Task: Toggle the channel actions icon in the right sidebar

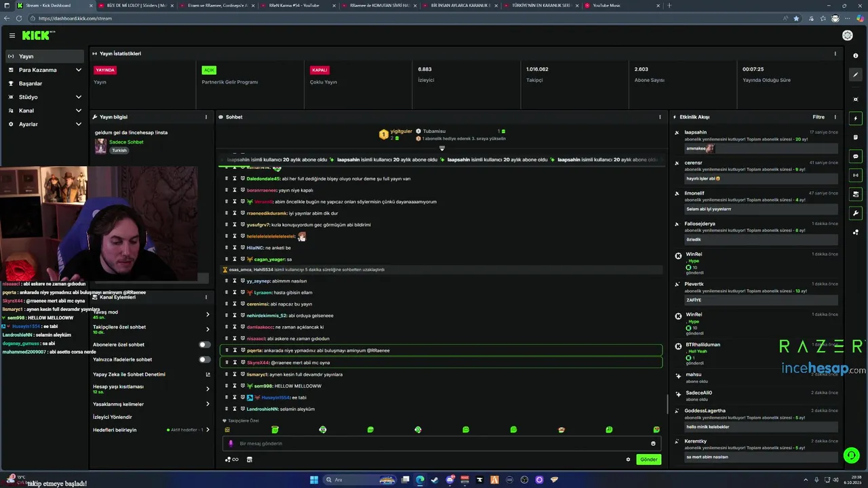Action: click(856, 194)
